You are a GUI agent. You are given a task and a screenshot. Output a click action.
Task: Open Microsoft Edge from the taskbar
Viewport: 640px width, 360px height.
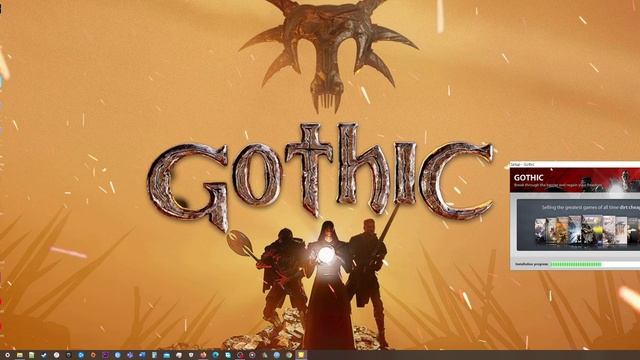tap(216, 355)
